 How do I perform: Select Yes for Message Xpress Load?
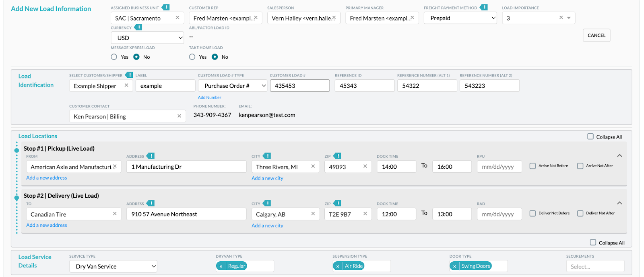114,57
